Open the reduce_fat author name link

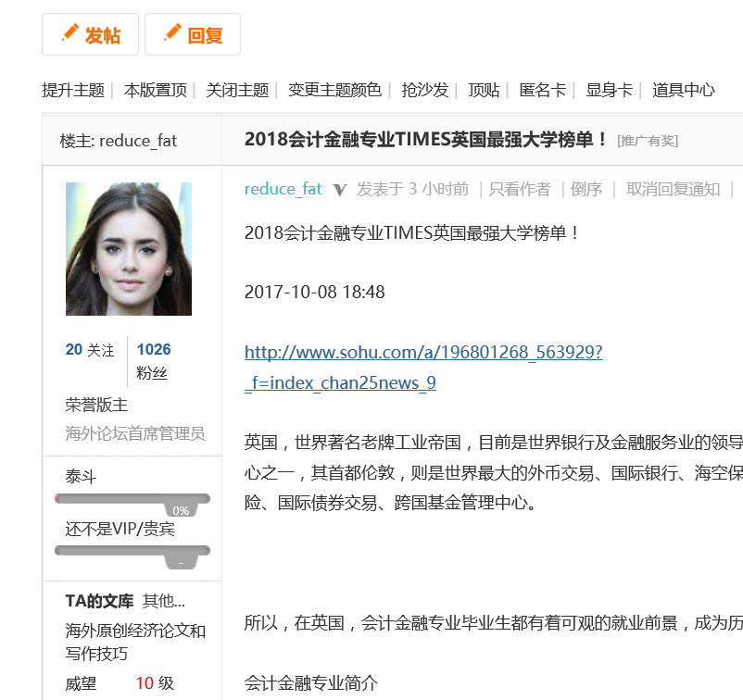(283, 189)
